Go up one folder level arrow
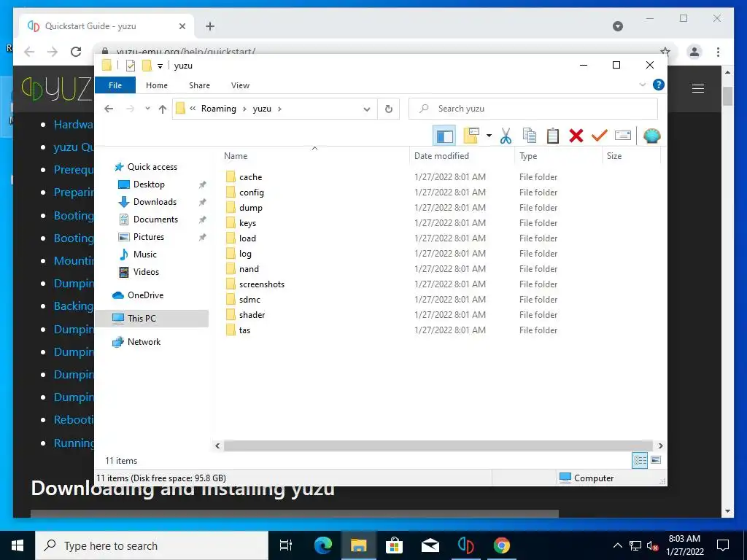 click(163, 109)
